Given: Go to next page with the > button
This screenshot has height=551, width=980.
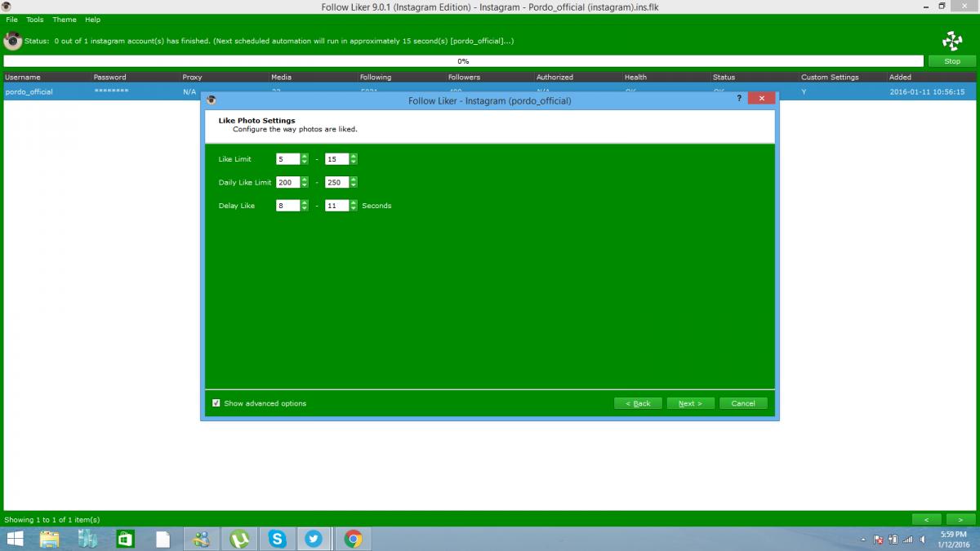Looking at the screenshot, I should point(960,519).
